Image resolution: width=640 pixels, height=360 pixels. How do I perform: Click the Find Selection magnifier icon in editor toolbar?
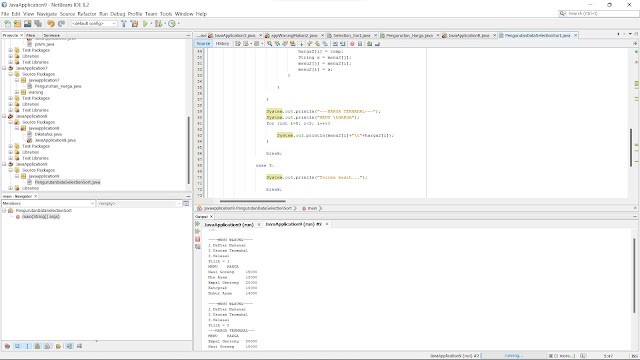tap(269, 43)
